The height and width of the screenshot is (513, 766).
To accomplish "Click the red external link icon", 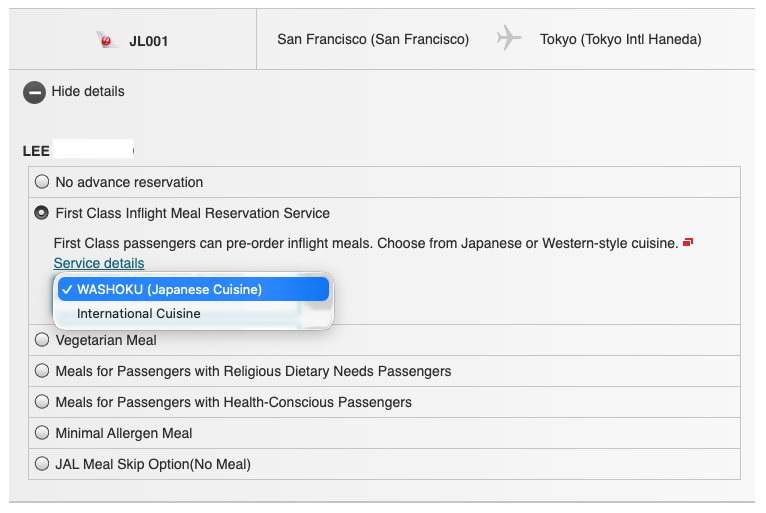I will click(x=688, y=243).
